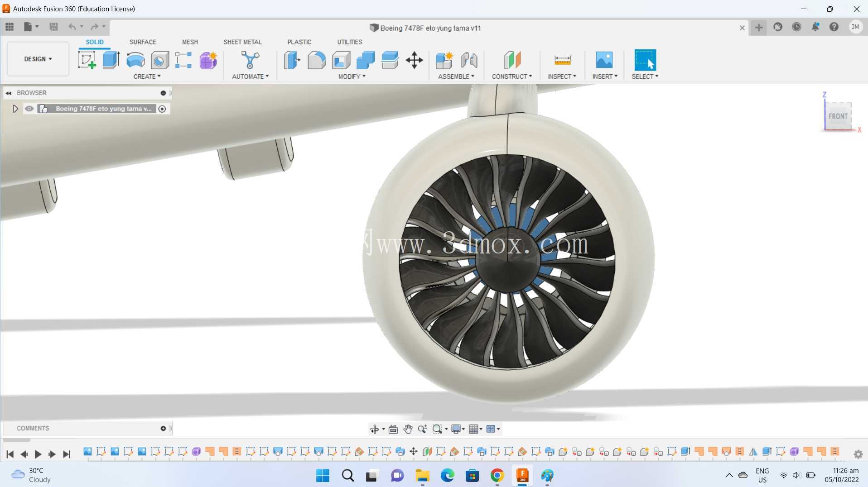Select the Rectangular Pattern tool icon
The width and height of the screenshot is (868, 487).
click(183, 60)
